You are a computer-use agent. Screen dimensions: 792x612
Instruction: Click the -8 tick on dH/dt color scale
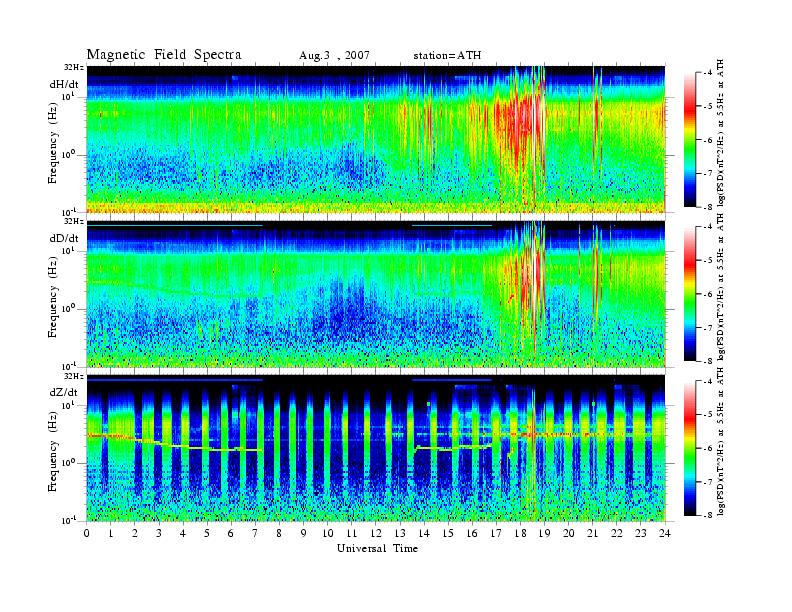point(709,207)
